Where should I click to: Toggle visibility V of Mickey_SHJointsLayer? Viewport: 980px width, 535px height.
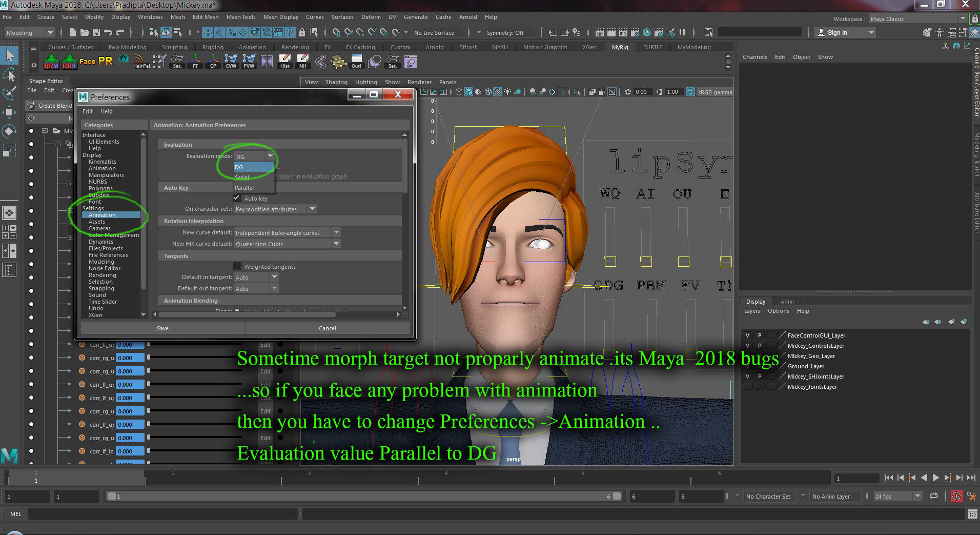point(747,377)
